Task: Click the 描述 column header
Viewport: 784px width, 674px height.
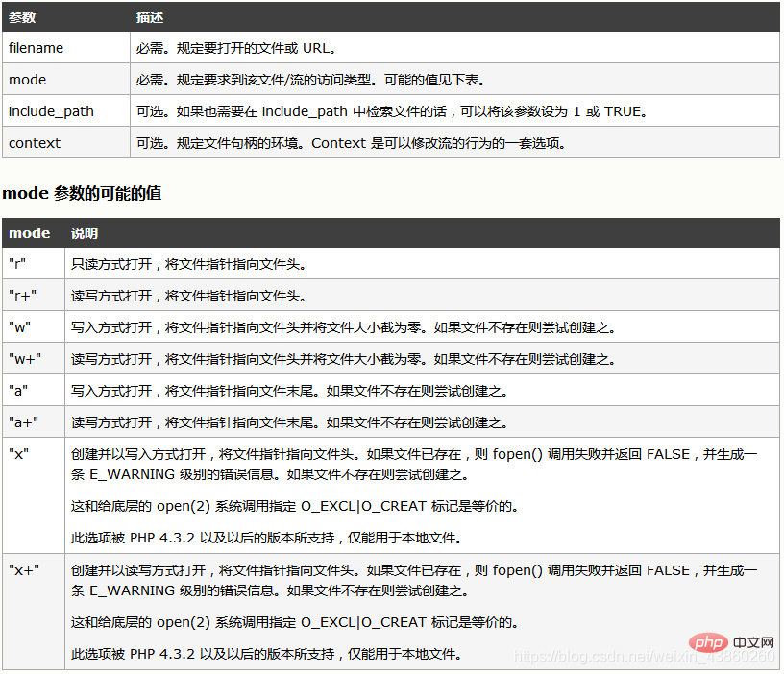Action: pos(150,17)
